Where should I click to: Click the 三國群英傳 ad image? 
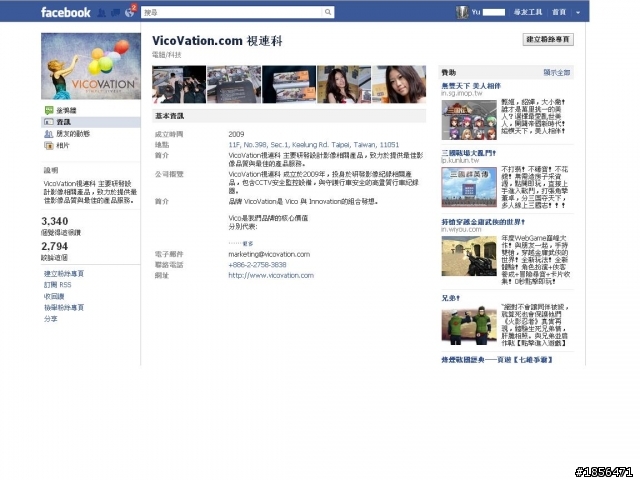point(469,187)
